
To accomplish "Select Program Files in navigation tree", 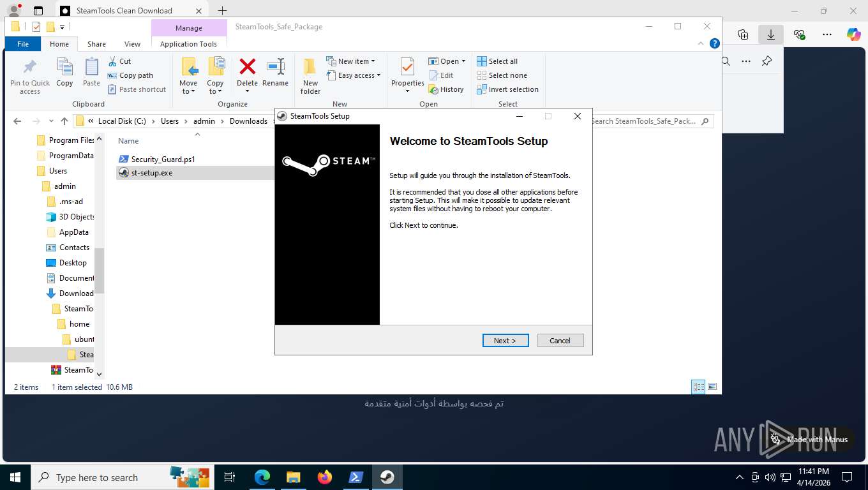I will (66, 140).
